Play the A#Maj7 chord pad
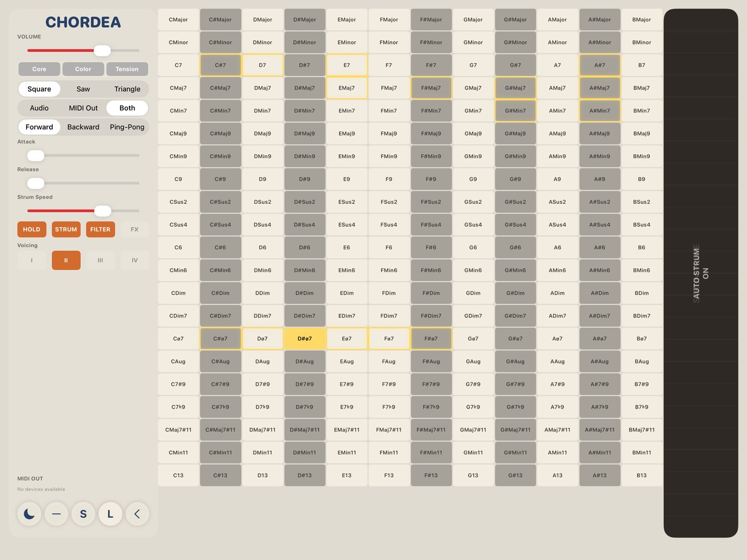The image size is (747, 560). coord(600,88)
